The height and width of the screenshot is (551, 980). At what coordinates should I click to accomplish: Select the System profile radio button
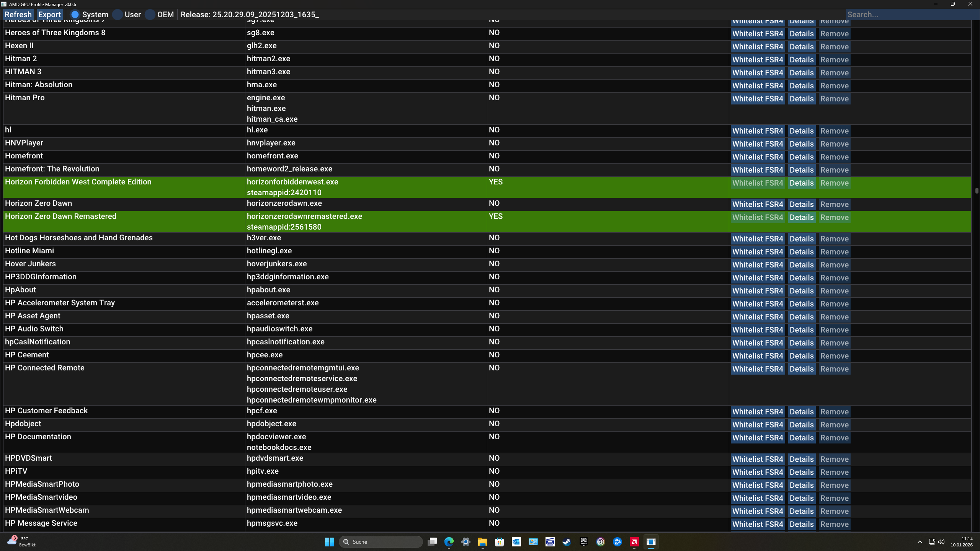pos(75,15)
